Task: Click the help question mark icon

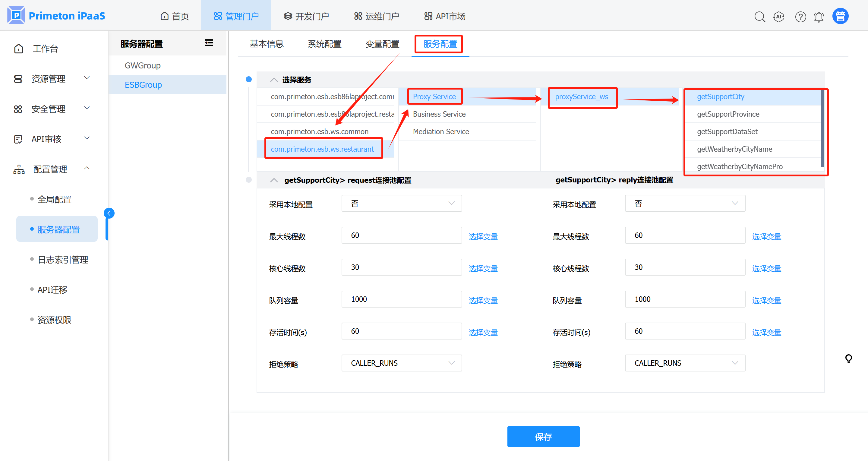Action: (x=800, y=17)
